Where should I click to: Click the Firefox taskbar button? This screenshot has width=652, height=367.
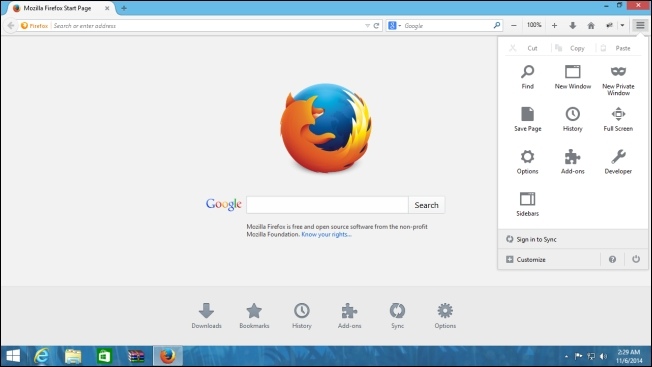pos(168,356)
